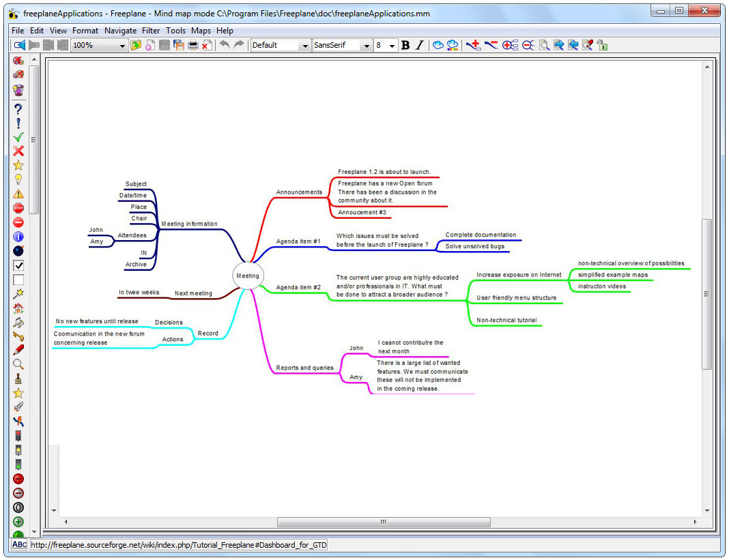Add the red X cross icon
The width and height of the screenshot is (729, 560).
pos(18,151)
